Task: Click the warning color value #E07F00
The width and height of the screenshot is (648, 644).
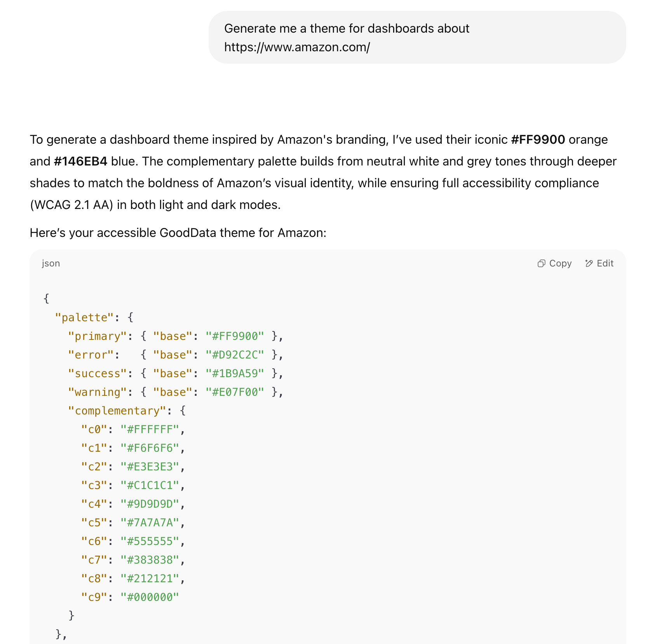Action: click(x=235, y=392)
